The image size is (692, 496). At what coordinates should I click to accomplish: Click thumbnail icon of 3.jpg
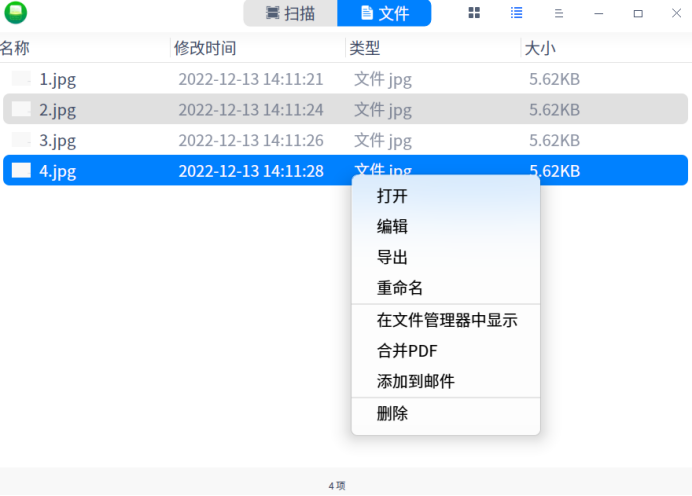pos(21,139)
